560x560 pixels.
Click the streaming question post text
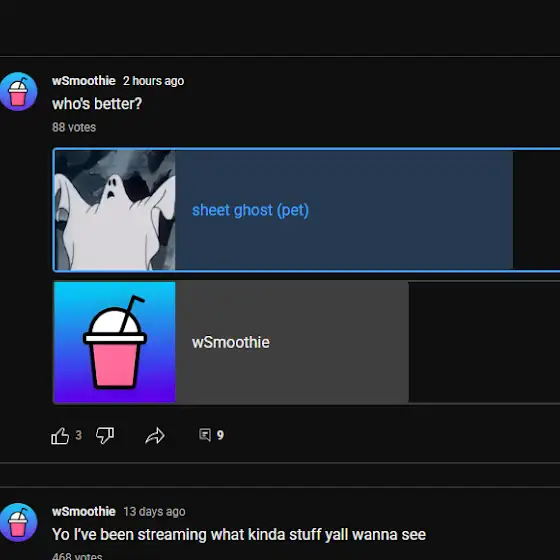tap(239, 535)
